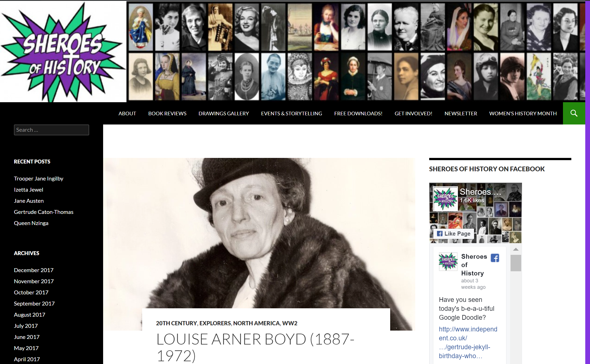The height and width of the screenshot is (364, 590).
Task: Click the green search magnifier icon
Action: (x=574, y=113)
